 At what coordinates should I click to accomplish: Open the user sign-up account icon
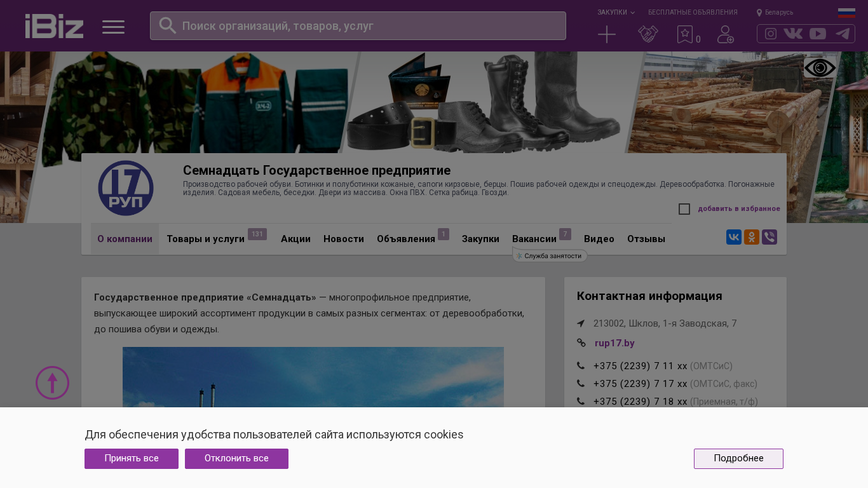726,34
